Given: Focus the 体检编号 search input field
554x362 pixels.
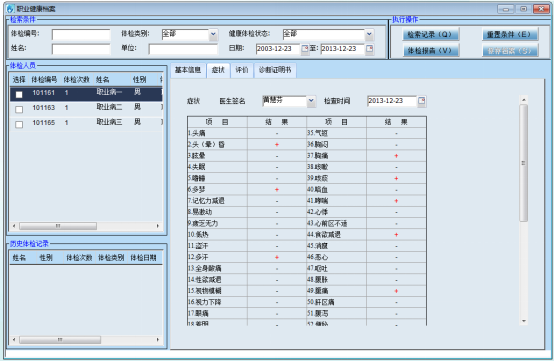Looking at the screenshot, I should point(81,35).
